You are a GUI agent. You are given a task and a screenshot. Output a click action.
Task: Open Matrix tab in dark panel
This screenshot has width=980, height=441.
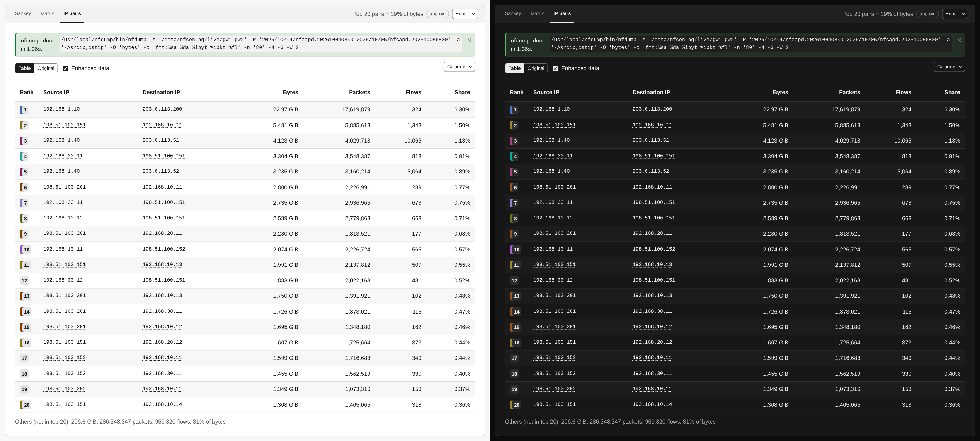[x=537, y=13]
